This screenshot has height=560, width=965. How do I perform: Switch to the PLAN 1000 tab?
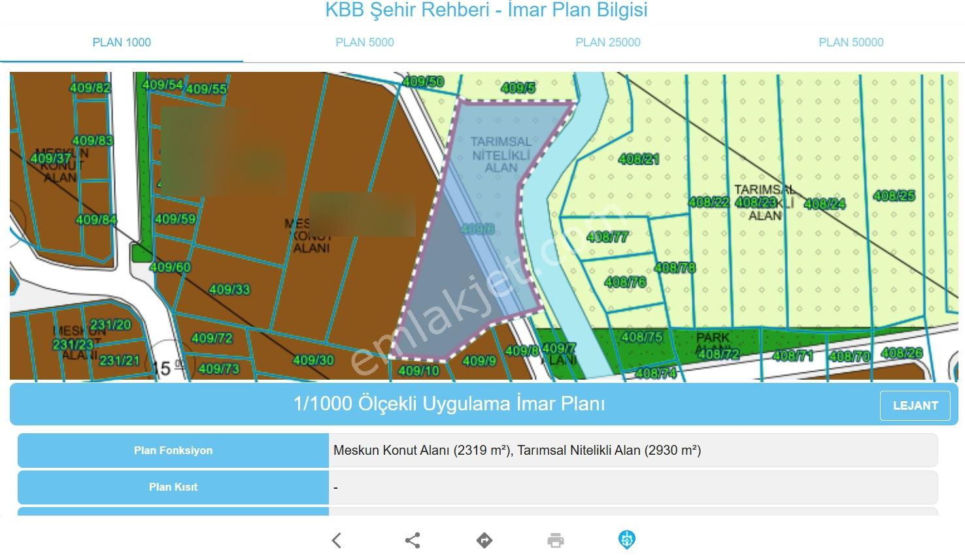click(122, 42)
